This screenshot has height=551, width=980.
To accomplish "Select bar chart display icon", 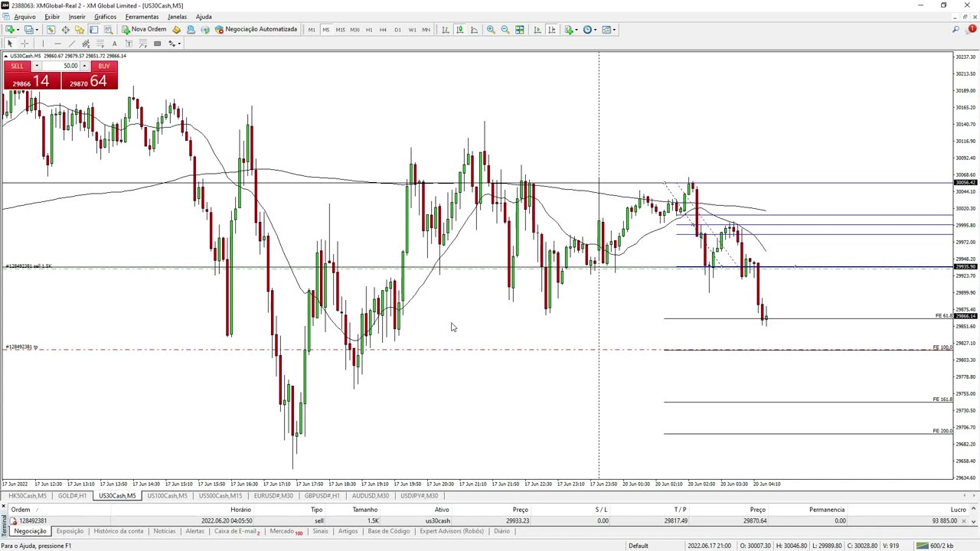I will [x=446, y=30].
